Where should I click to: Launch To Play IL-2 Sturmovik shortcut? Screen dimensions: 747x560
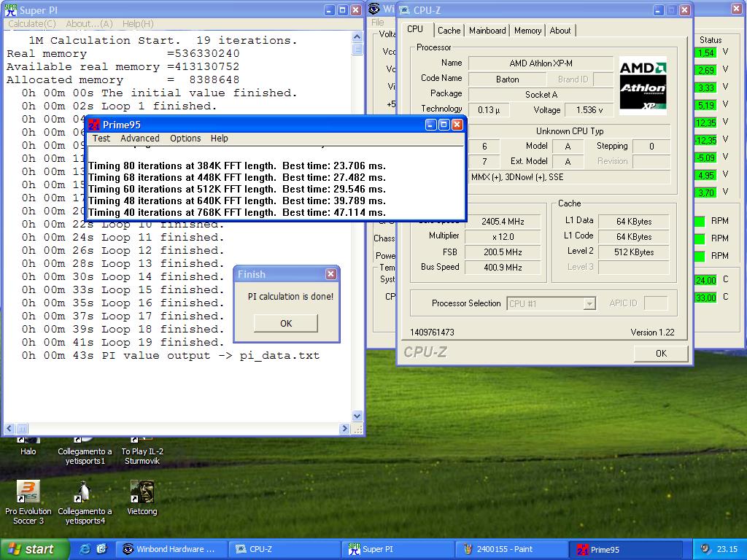pos(142,451)
